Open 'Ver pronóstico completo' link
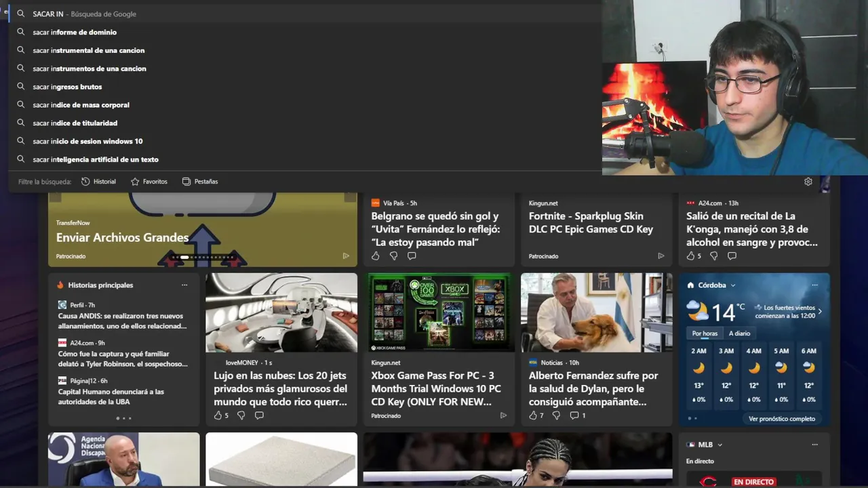868x488 pixels. [x=782, y=419]
